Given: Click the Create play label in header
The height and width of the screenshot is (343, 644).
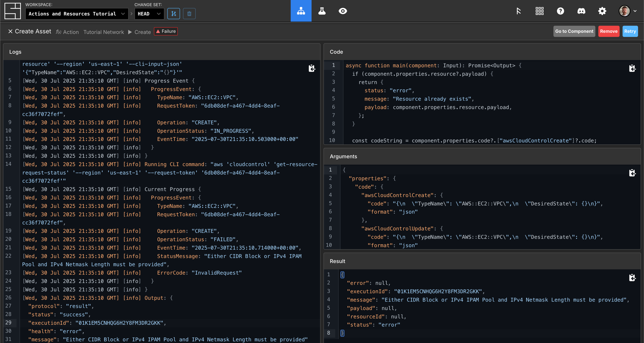Looking at the screenshot, I should pos(139,32).
